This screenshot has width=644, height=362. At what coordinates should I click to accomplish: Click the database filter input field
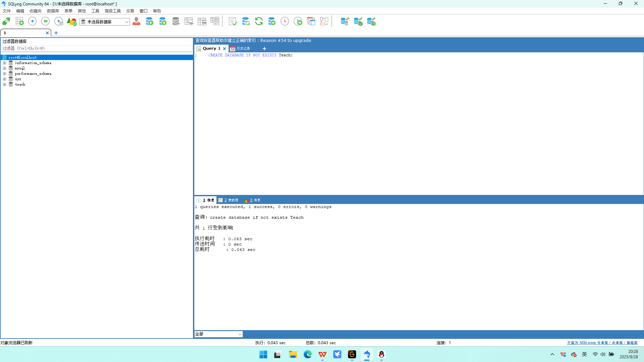(x=97, y=49)
